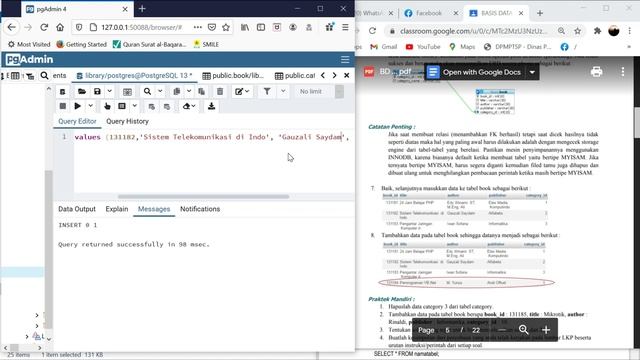The image size is (640, 360).
Task: Click the Open File folder icon in pgAdmin toolbar
Action: tap(82, 91)
